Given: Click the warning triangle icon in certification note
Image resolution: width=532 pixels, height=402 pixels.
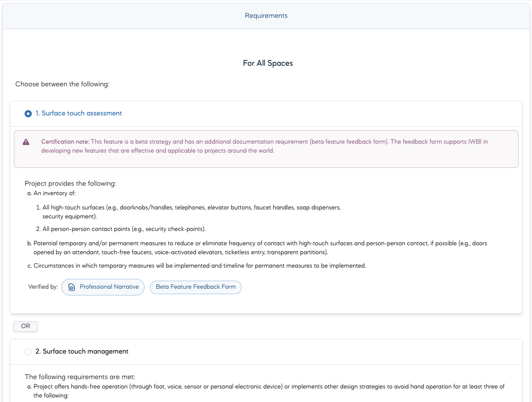Looking at the screenshot, I should click(x=26, y=142).
